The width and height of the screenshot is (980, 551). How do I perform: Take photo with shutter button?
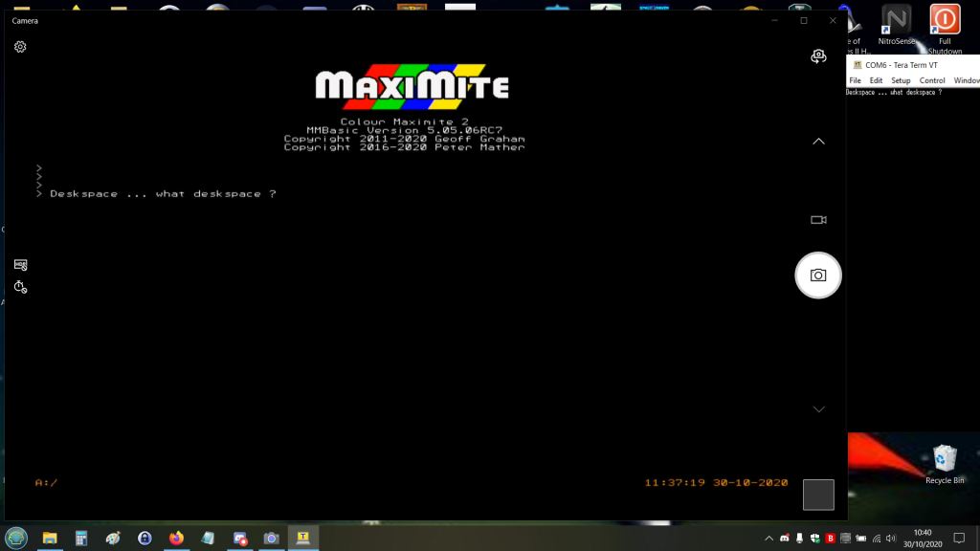[818, 275]
